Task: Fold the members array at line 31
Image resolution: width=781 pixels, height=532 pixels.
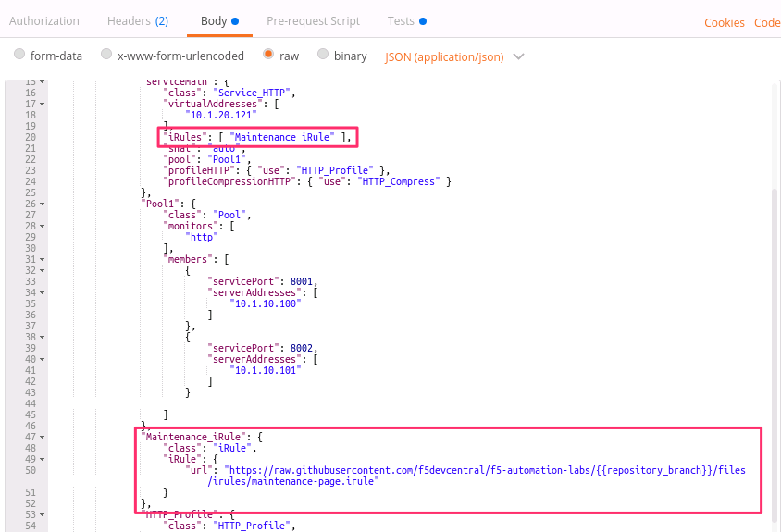Action: point(43,260)
